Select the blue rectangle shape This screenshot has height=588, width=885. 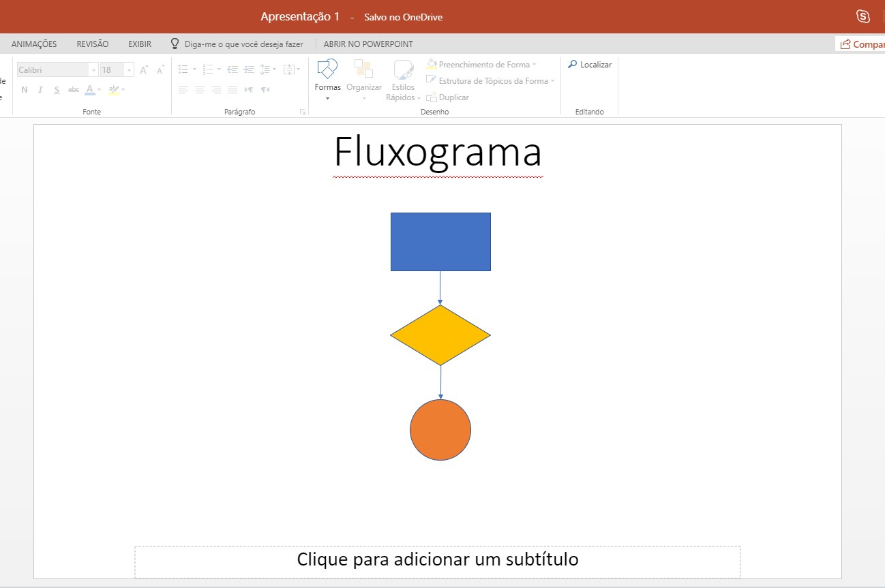440,242
